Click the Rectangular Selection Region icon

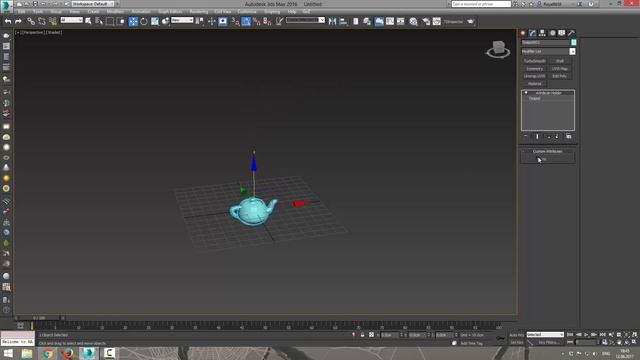point(110,21)
